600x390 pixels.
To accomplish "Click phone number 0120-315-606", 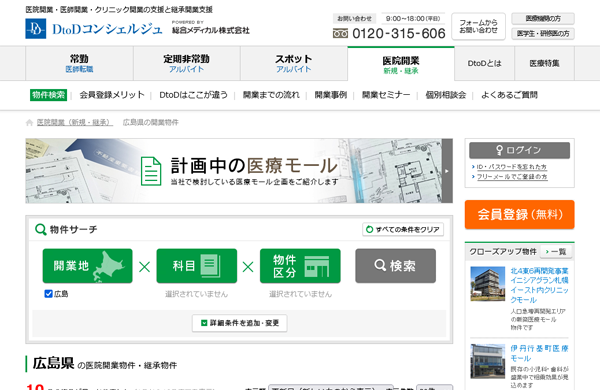I will tap(399, 34).
